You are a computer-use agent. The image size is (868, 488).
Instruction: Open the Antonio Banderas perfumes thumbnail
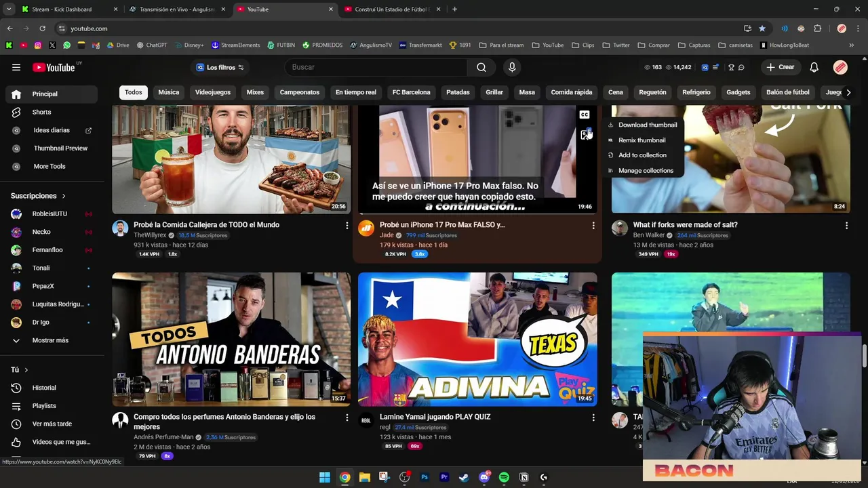click(231, 340)
